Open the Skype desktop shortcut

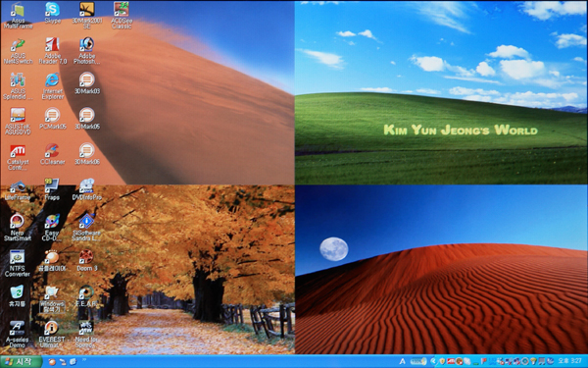(x=52, y=13)
